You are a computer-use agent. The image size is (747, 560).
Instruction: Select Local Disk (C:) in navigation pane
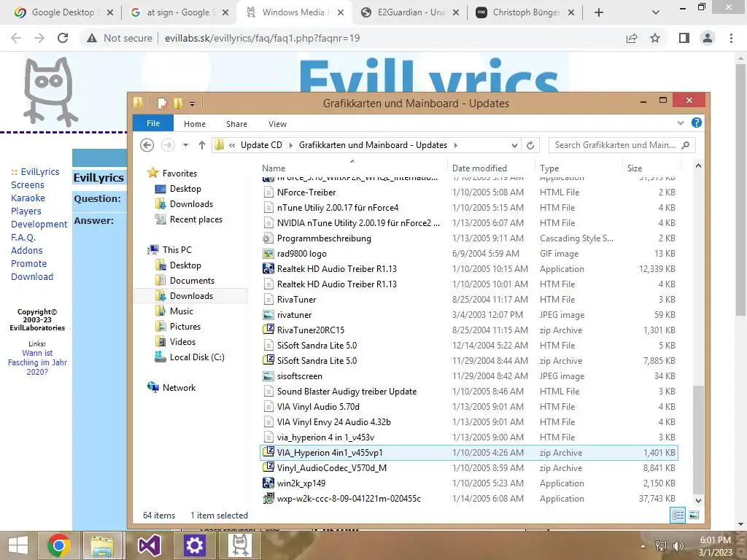pyautogui.click(x=196, y=357)
